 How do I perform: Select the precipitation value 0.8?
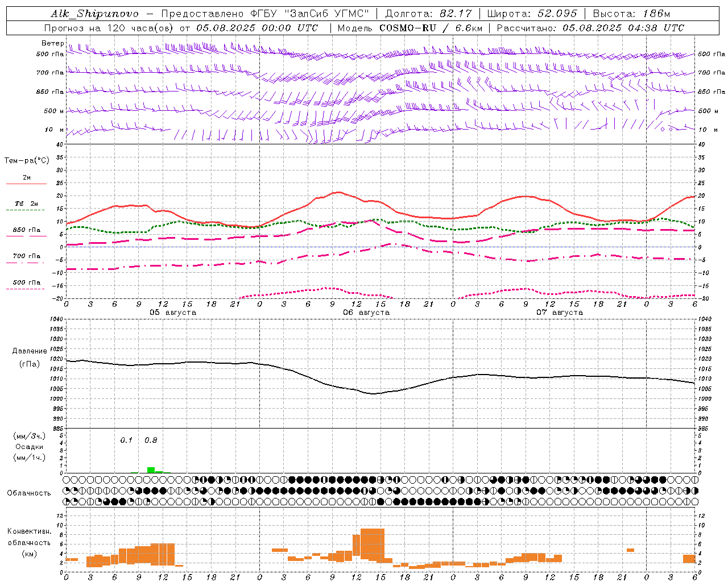click(151, 440)
